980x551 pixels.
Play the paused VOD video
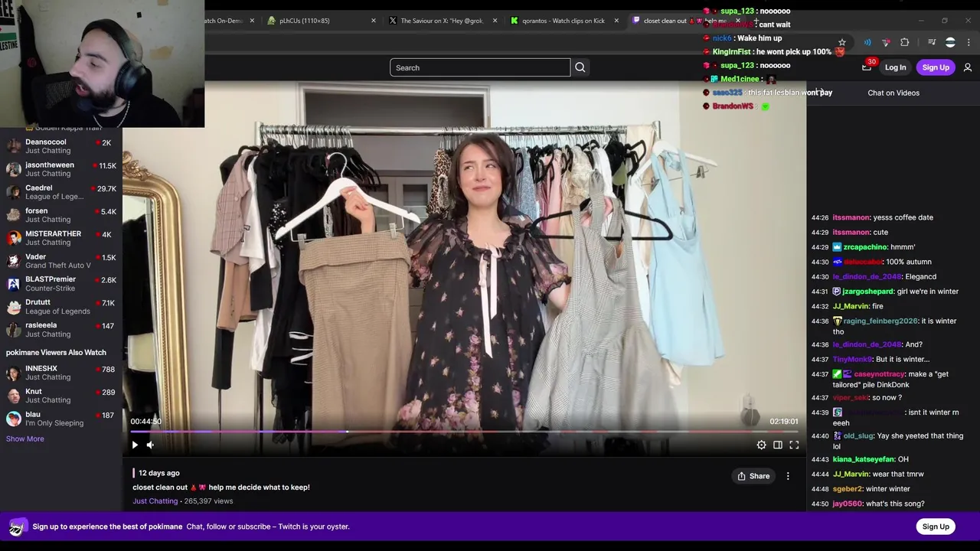pyautogui.click(x=135, y=445)
